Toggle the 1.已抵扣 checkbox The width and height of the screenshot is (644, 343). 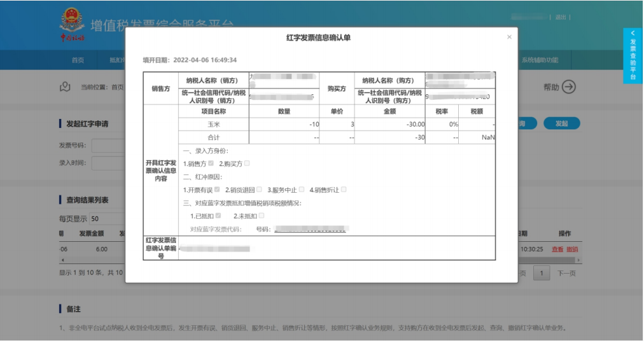218,216
